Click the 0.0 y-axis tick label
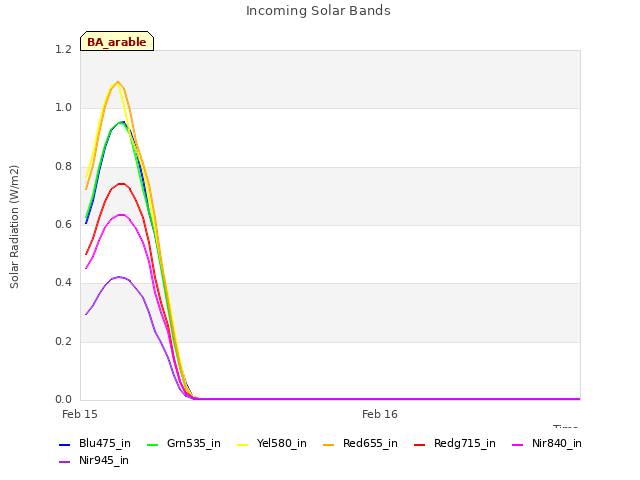 (x=64, y=399)
